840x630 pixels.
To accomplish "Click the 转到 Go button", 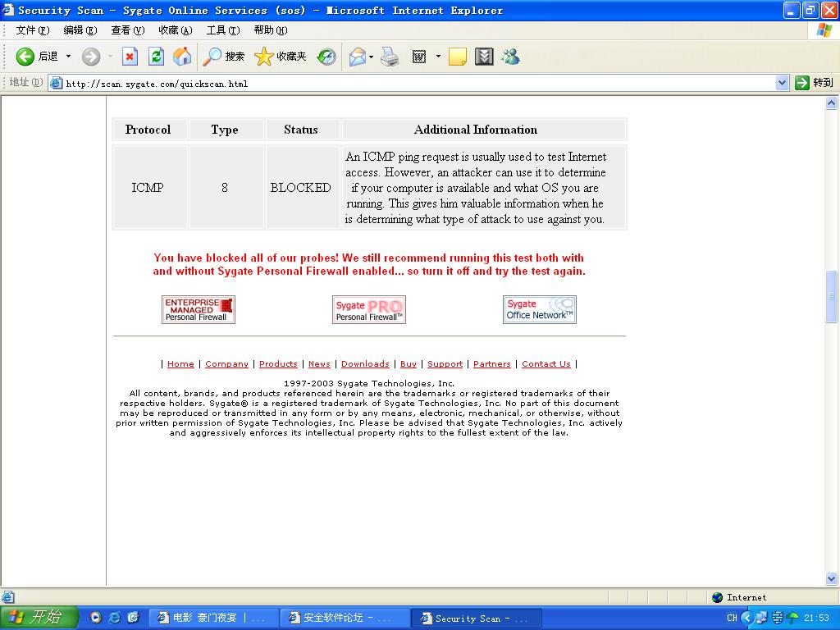I will coord(815,83).
